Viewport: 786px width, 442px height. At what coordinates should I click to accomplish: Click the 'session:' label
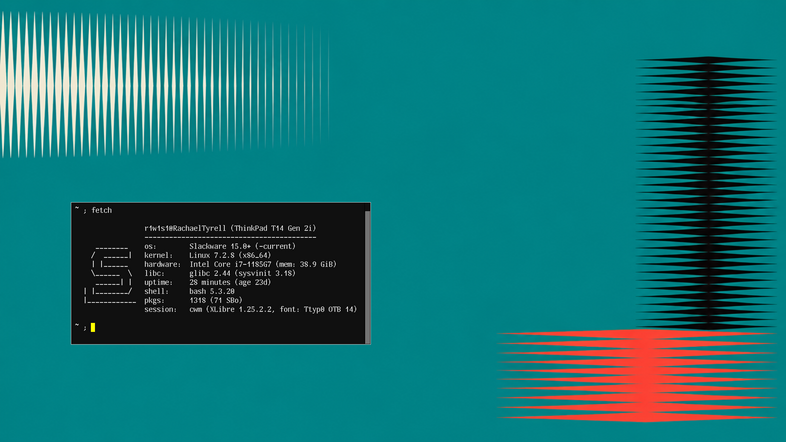[160, 309]
